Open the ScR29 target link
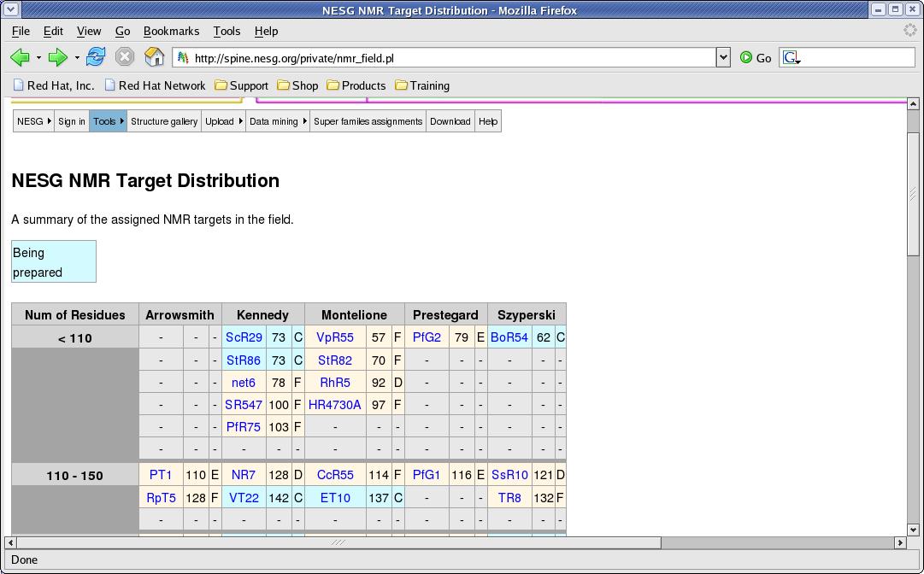Viewport: 924px width, 574px height. click(x=244, y=337)
